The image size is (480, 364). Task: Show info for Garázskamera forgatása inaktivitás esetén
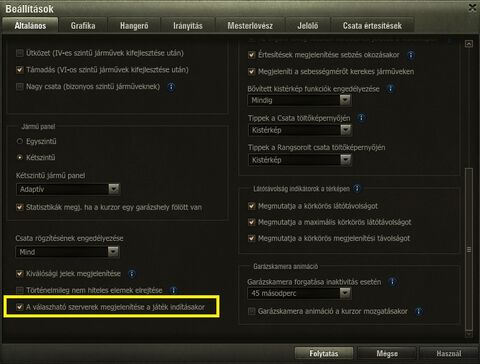click(x=392, y=282)
